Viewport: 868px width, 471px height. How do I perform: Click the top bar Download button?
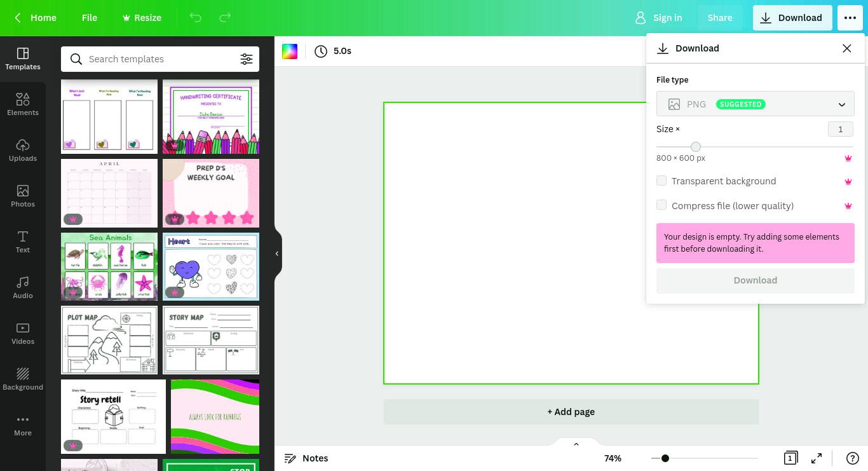pos(792,18)
